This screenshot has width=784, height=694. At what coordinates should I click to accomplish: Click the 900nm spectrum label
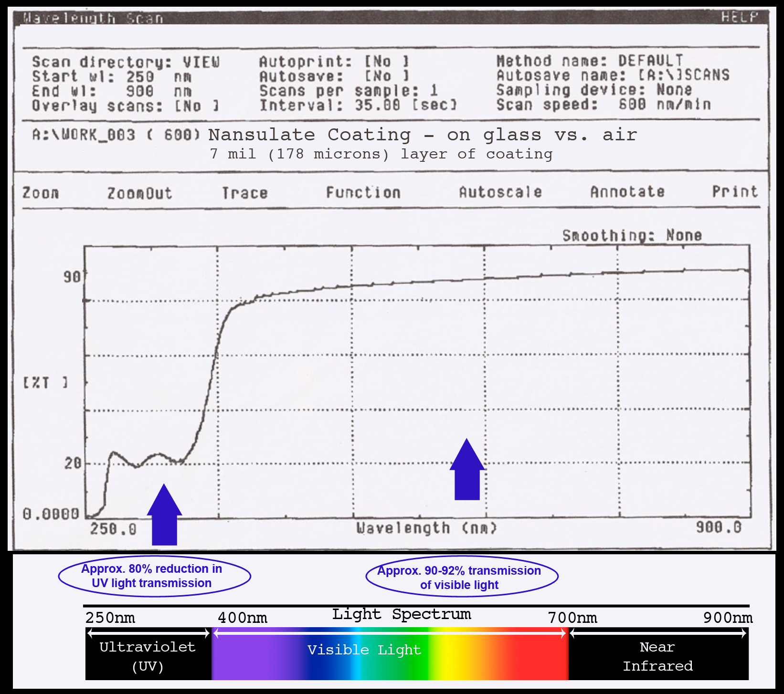[x=728, y=618]
